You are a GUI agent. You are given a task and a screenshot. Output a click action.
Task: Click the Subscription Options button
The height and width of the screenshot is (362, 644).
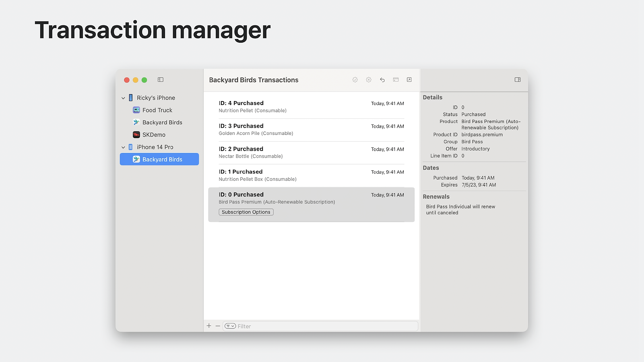click(x=246, y=212)
